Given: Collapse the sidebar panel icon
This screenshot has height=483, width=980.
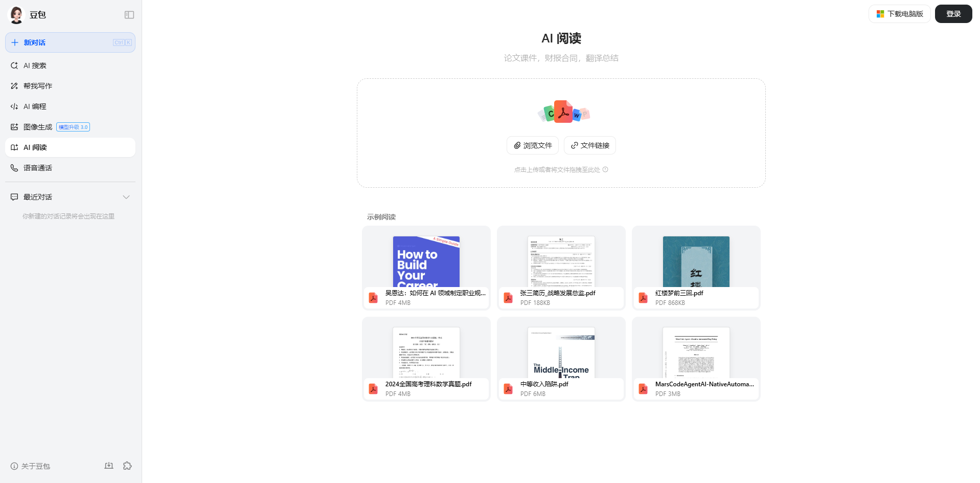Looking at the screenshot, I should tap(129, 15).
